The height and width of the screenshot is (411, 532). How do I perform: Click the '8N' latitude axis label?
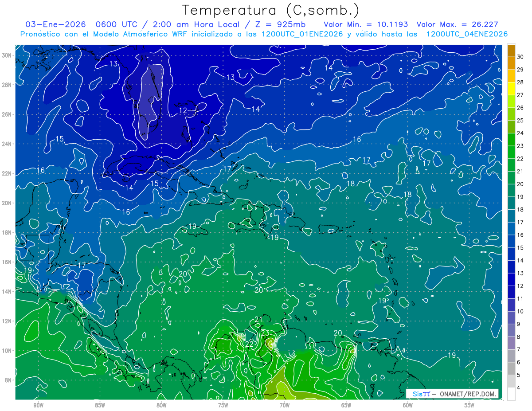pos(8,380)
